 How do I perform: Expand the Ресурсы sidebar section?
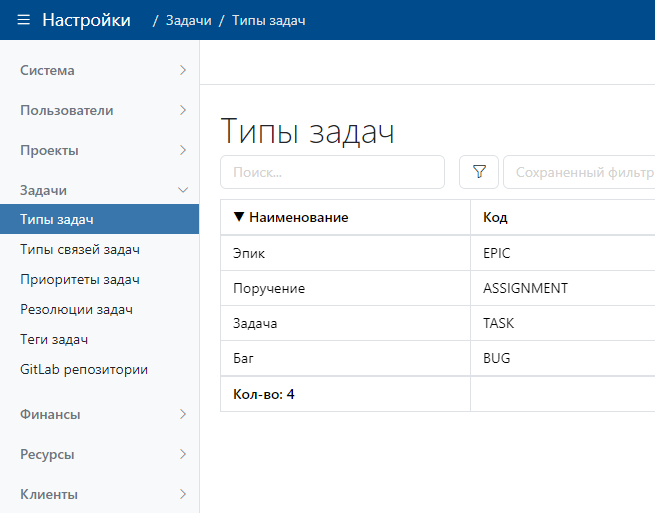99,454
